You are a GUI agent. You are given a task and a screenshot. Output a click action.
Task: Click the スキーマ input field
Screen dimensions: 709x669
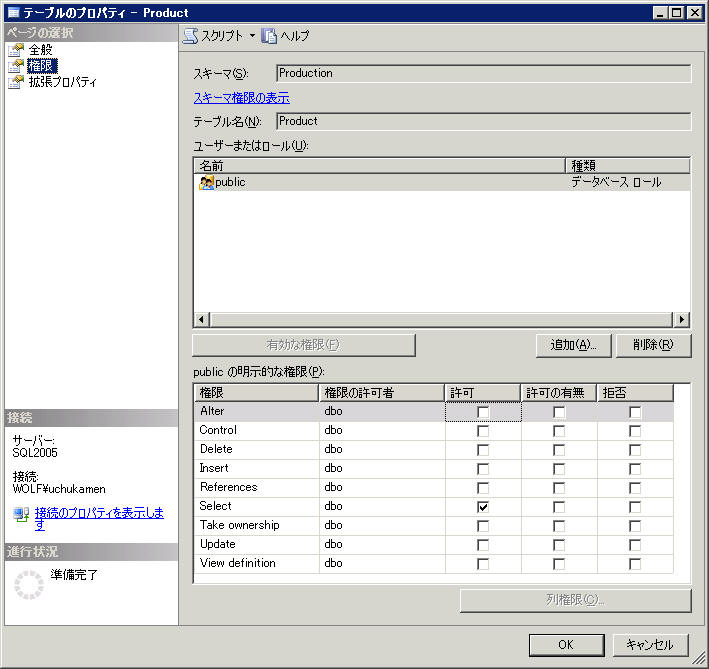[x=483, y=73]
